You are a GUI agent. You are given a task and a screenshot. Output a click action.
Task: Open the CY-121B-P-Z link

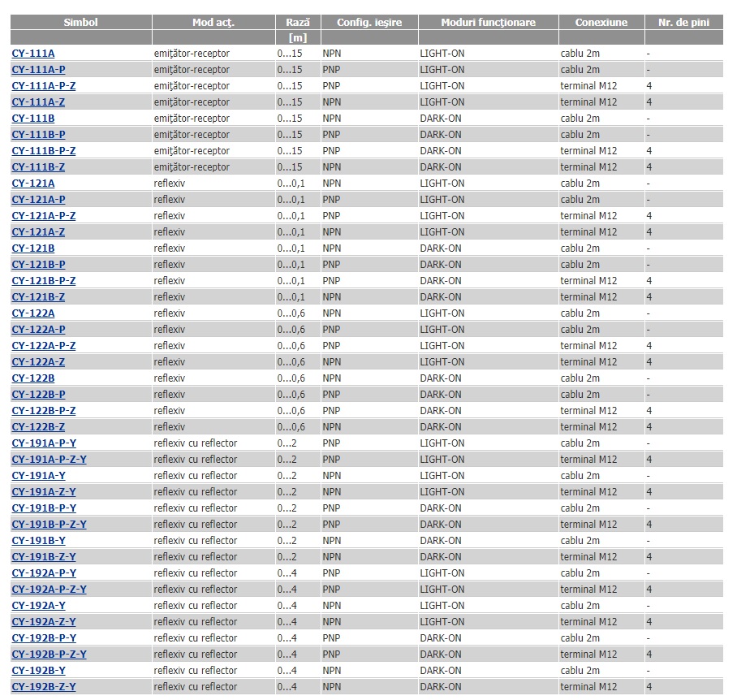click(44, 281)
